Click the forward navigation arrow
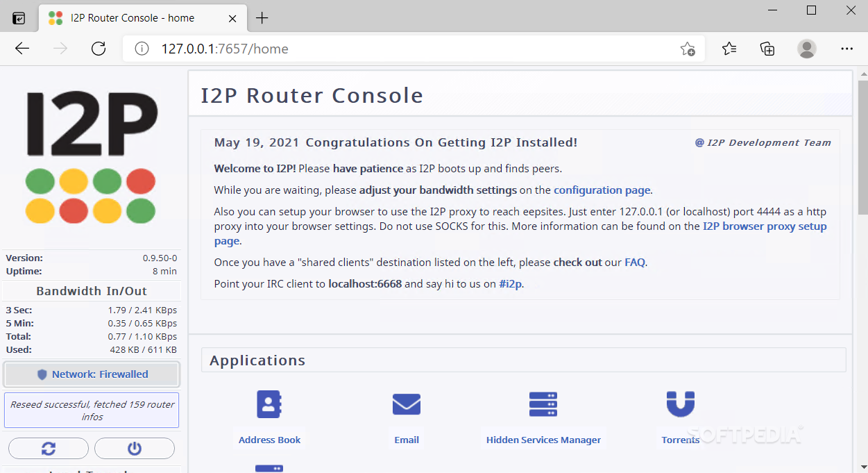The height and width of the screenshot is (473, 868). point(60,49)
